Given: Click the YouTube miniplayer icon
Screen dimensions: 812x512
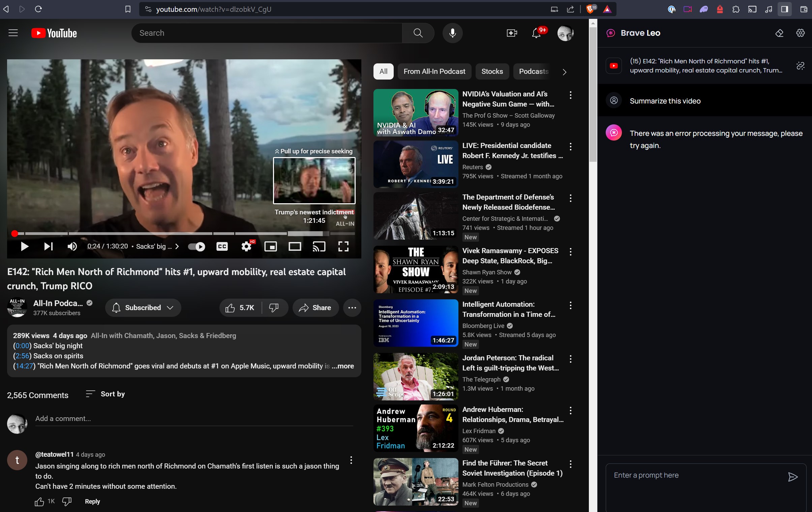Looking at the screenshot, I should pyautogui.click(x=270, y=246).
